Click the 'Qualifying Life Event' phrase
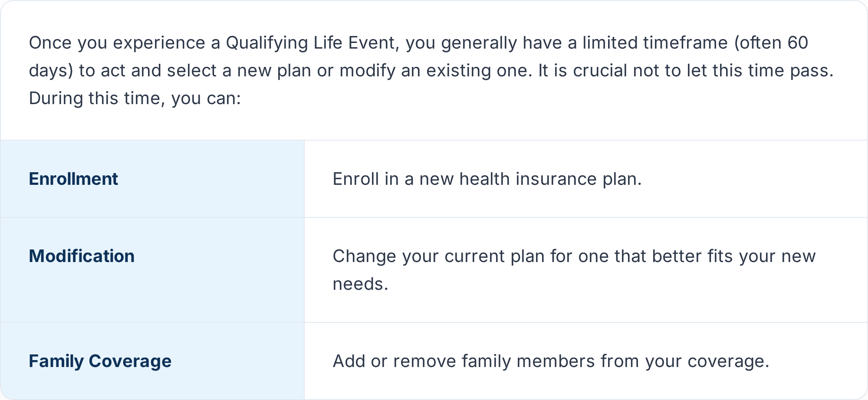Screen dimensions: 868x400 pos(311,43)
